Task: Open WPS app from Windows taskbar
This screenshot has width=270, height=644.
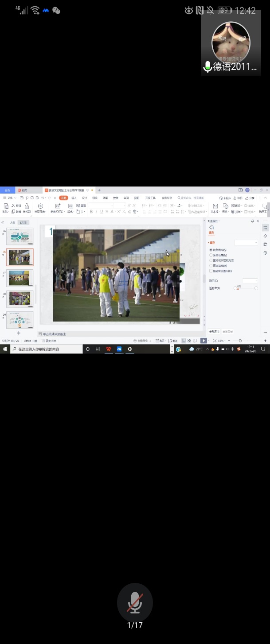Action: coord(109,349)
